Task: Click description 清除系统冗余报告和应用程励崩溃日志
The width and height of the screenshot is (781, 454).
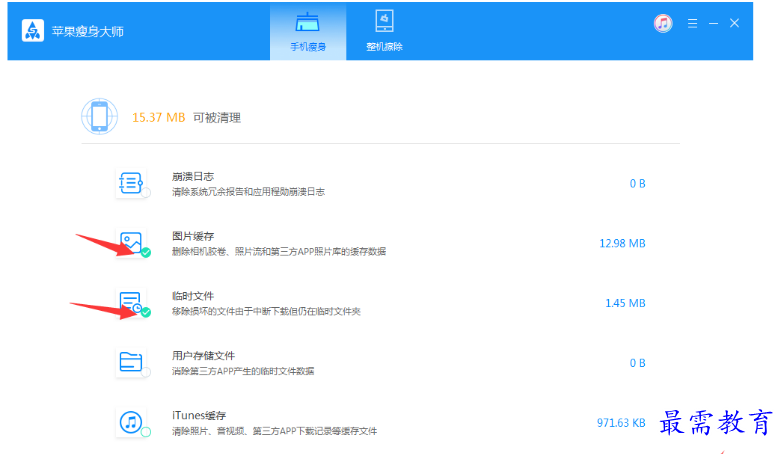Action: [248, 192]
